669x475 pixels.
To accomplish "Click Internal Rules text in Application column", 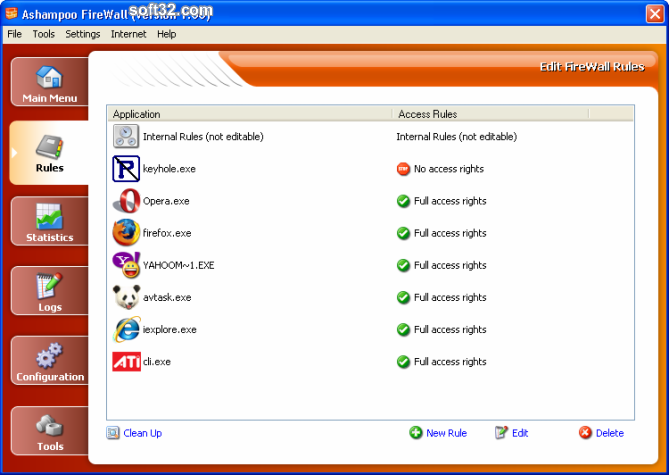I will pyautogui.click(x=203, y=137).
